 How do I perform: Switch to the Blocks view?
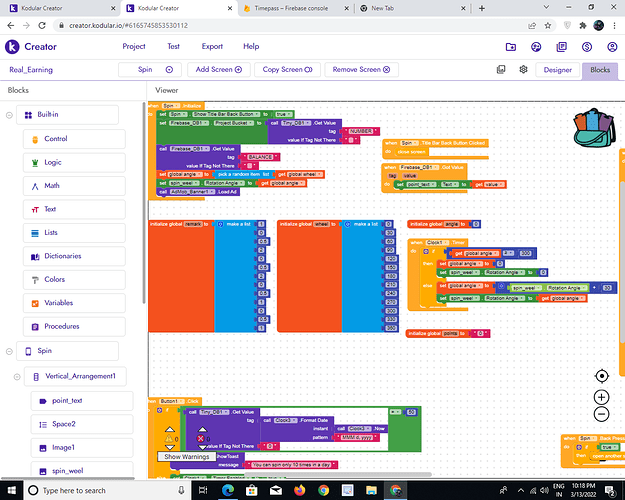click(600, 70)
